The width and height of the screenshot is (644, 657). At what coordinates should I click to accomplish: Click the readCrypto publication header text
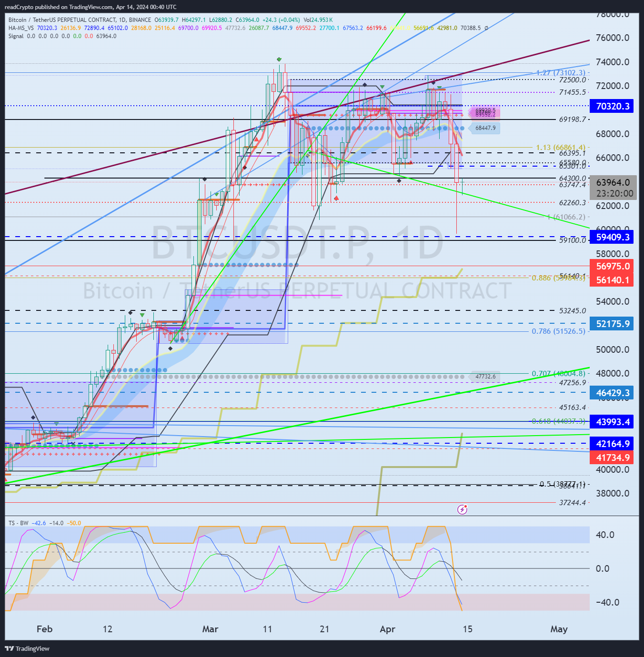point(91,7)
